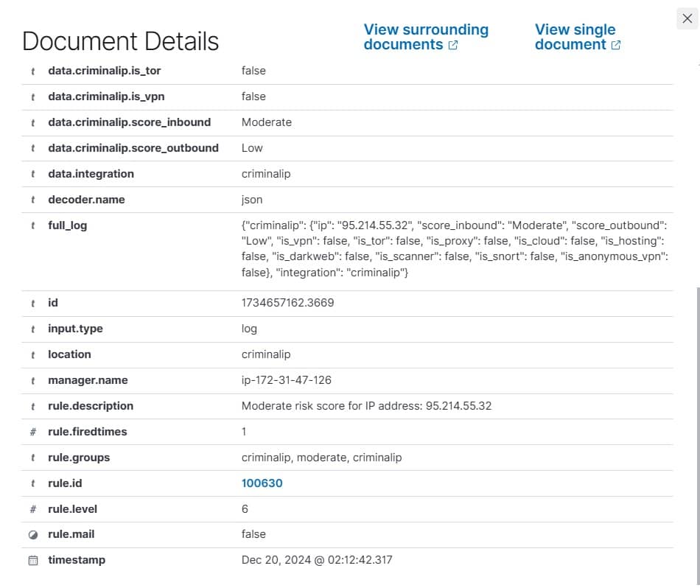This screenshot has height=588, width=700.
Task: Click the calendar icon beside timestamp
Action: tap(32, 560)
